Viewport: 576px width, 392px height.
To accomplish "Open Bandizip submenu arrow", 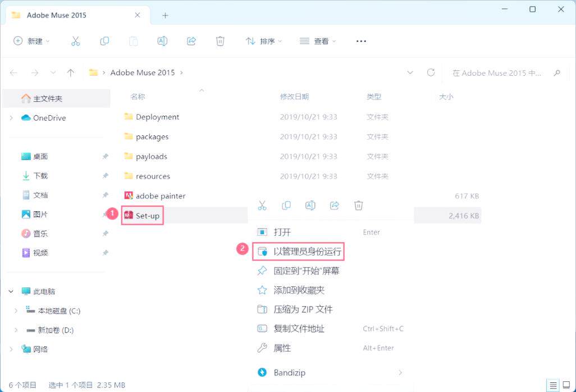I will point(400,372).
